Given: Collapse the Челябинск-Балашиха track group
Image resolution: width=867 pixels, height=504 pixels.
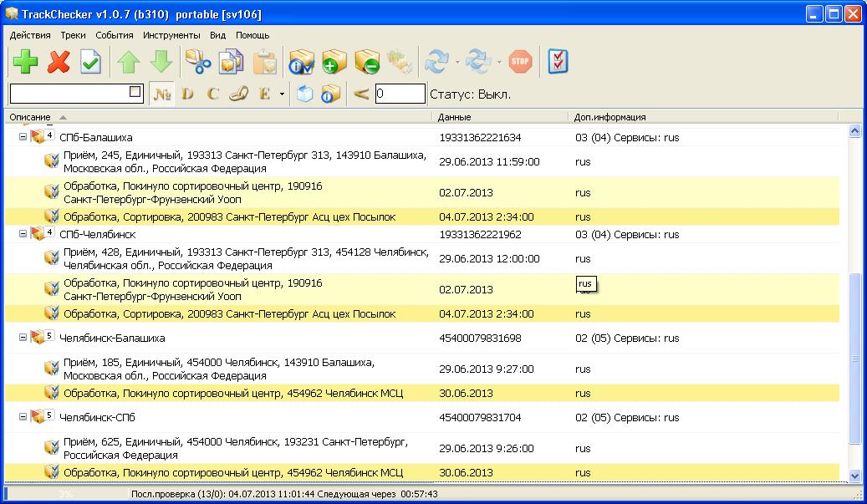Looking at the screenshot, I should [23, 339].
